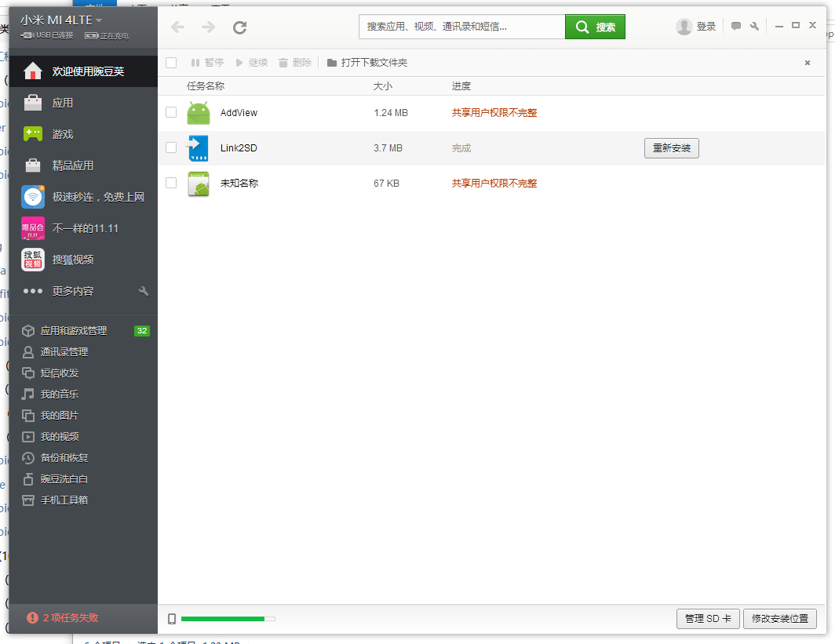Click 未知名称's 共享用户权限不完整 error text
The height and width of the screenshot is (644, 835).
click(x=494, y=184)
